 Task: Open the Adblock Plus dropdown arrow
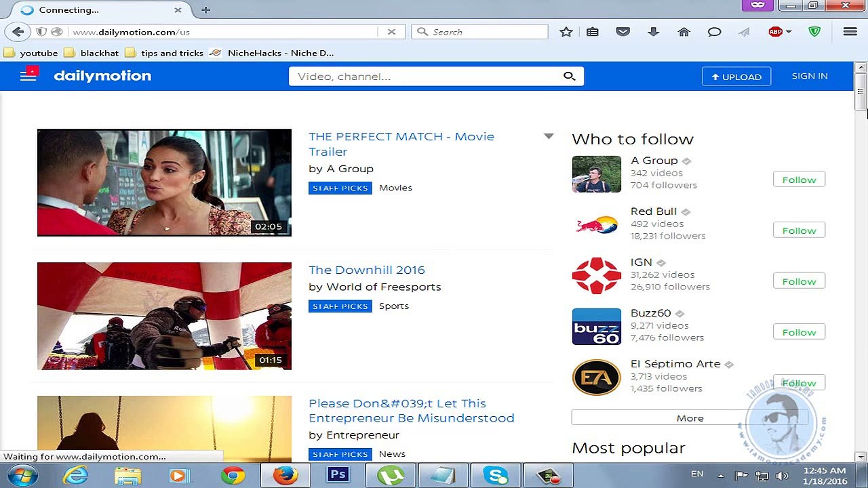coord(789,32)
